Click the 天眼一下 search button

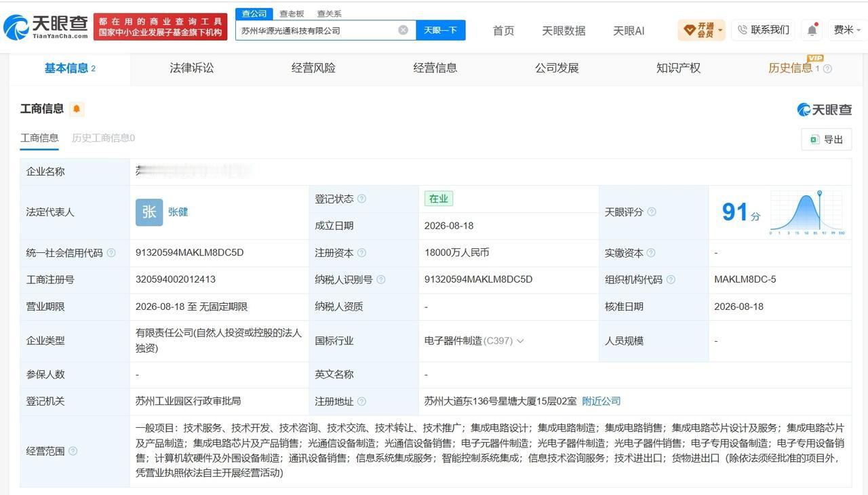(x=441, y=31)
